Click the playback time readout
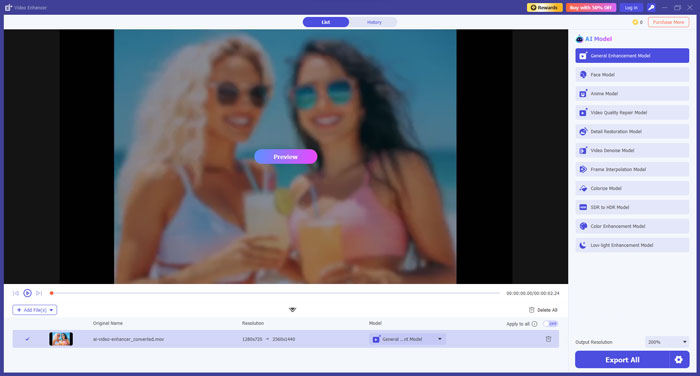This screenshot has height=376, width=700. (x=533, y=293)
